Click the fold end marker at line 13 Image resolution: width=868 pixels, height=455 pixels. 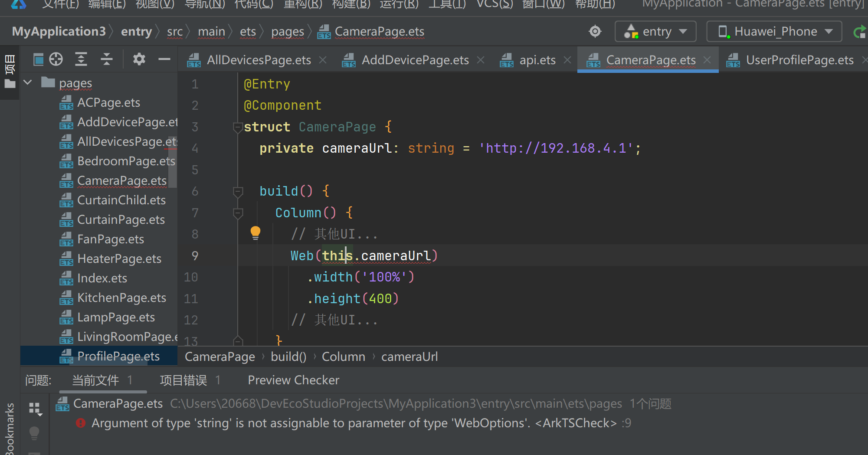pyautogui.click(x=238, y=340)
